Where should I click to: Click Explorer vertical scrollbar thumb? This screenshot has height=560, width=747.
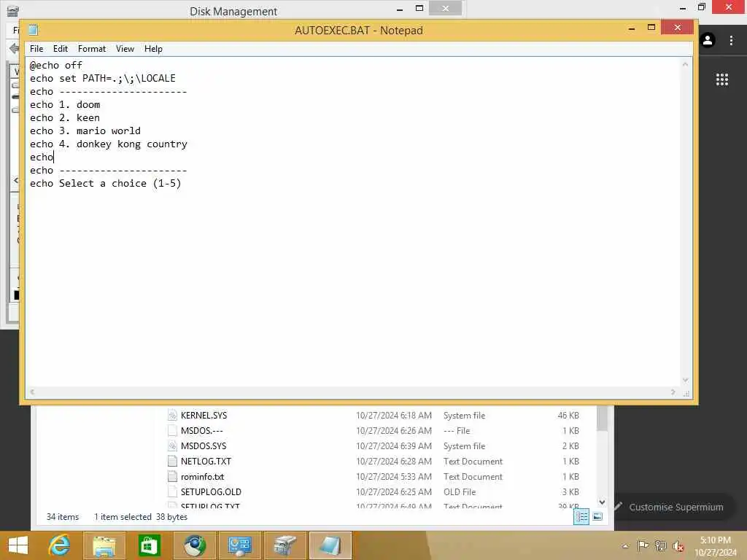pos(602,419)
